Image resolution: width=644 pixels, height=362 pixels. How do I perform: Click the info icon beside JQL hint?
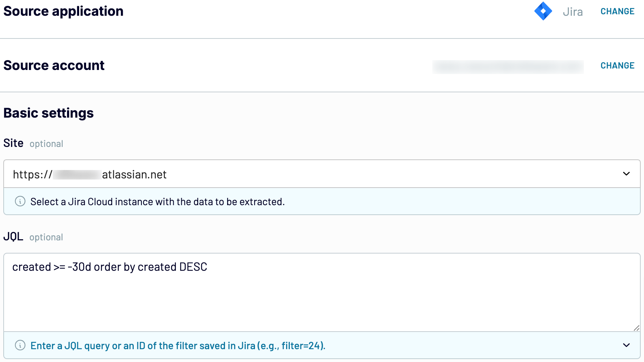tap(20, 345)
